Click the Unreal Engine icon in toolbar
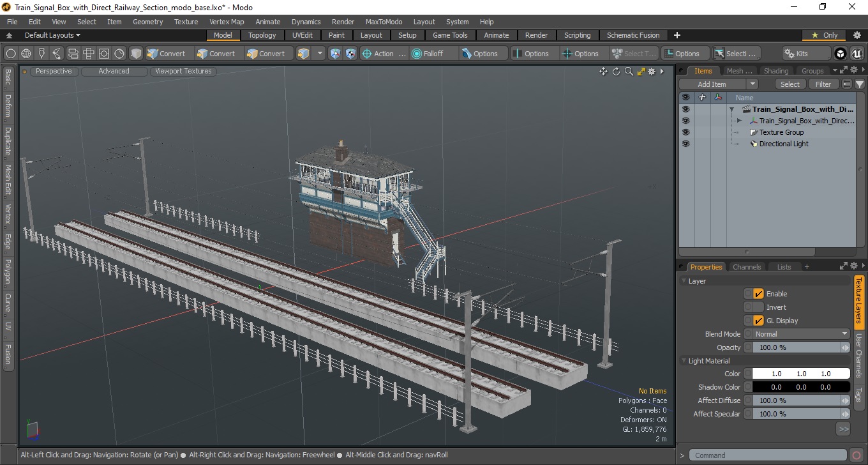The width and height of the screenshot is (868, 465). point(856,54)
